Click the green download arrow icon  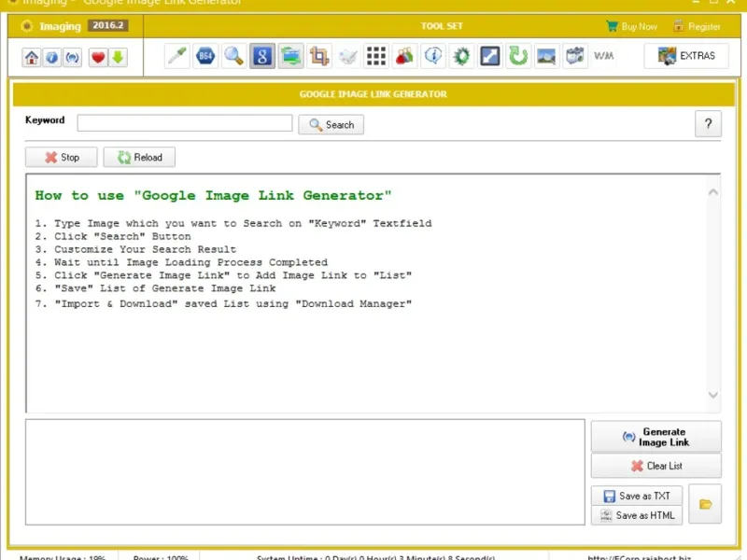click(x=118, y=58)
